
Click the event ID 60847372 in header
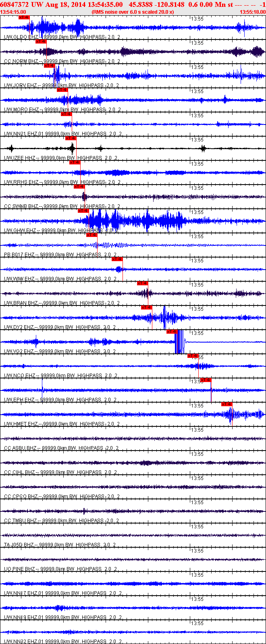[x=15, y=4]
